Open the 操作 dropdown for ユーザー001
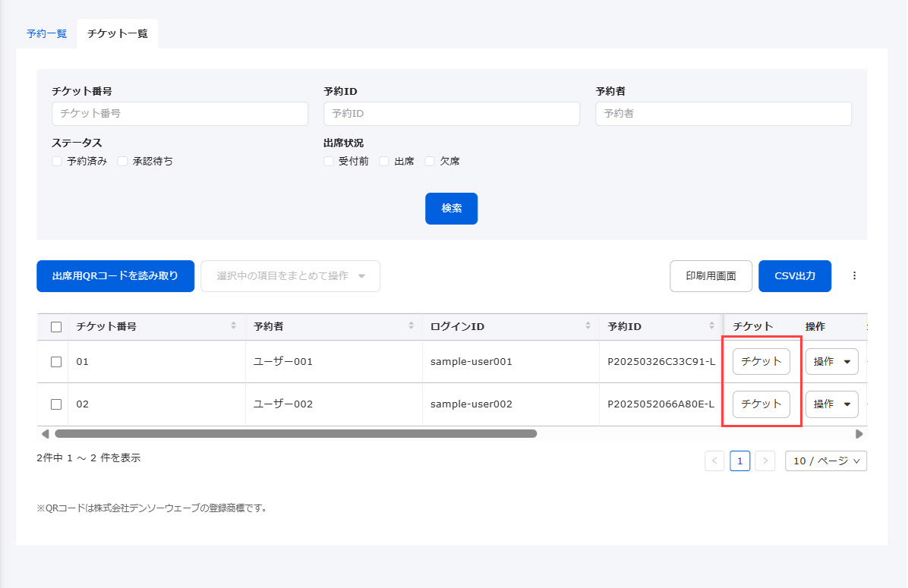 tap(831, 362)
